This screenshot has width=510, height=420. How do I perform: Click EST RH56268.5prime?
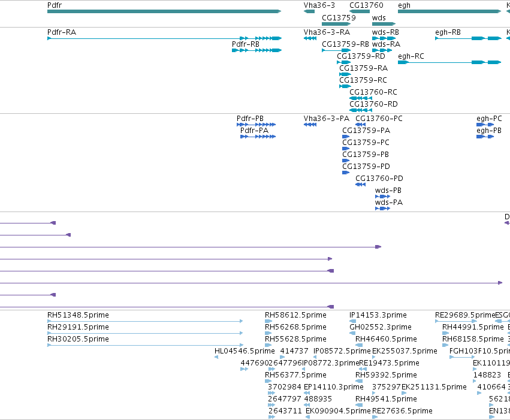[295, 327]
